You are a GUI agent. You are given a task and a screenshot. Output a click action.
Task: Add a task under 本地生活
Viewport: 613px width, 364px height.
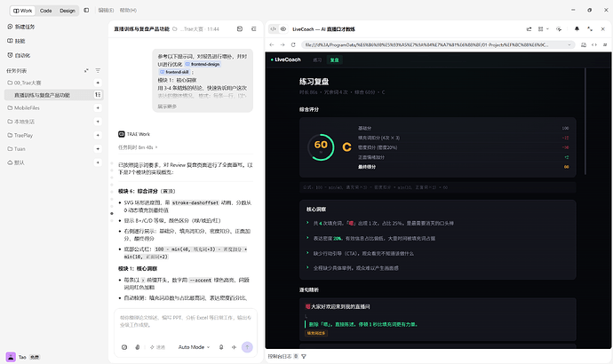[98, 122]
